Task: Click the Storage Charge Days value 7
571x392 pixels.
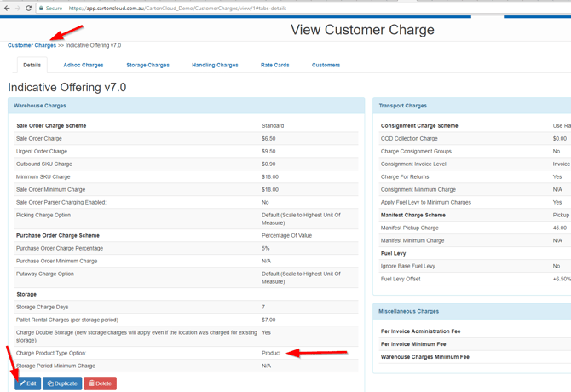Action: (x=263, y=307)
